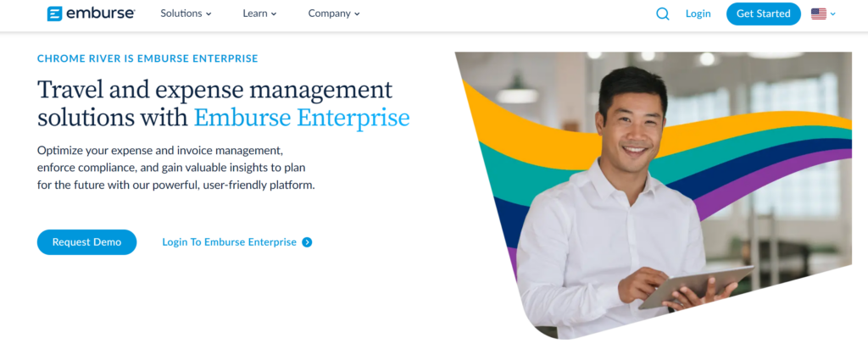The image size is (868, 349).
Task: Click the blue Emburse Enterprise headline text
Action: [301, 117]
